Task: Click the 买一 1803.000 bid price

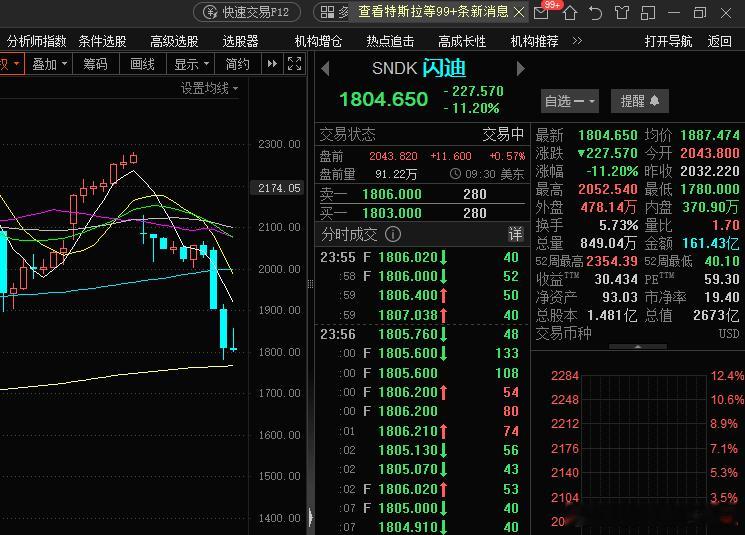Action: point(392,213)
